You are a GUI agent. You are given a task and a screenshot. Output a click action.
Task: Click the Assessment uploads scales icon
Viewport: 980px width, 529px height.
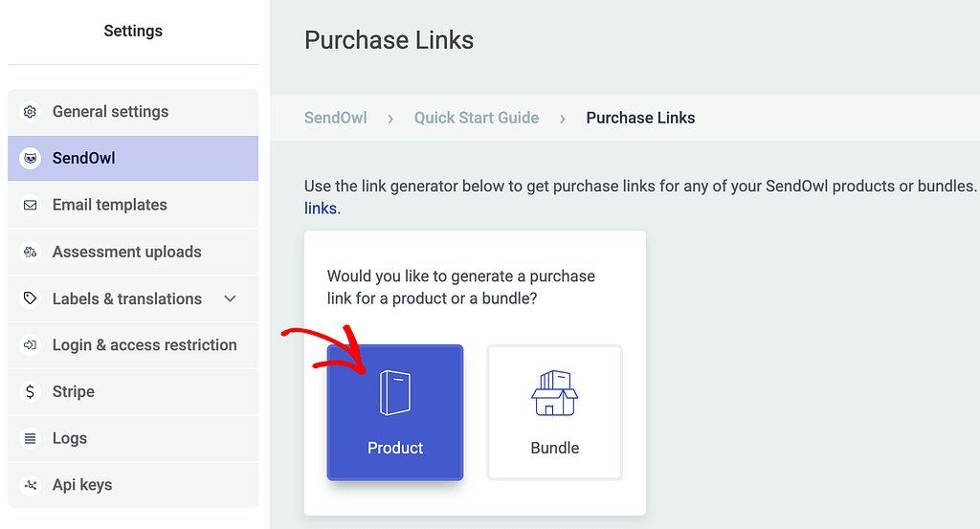point(30,252)
